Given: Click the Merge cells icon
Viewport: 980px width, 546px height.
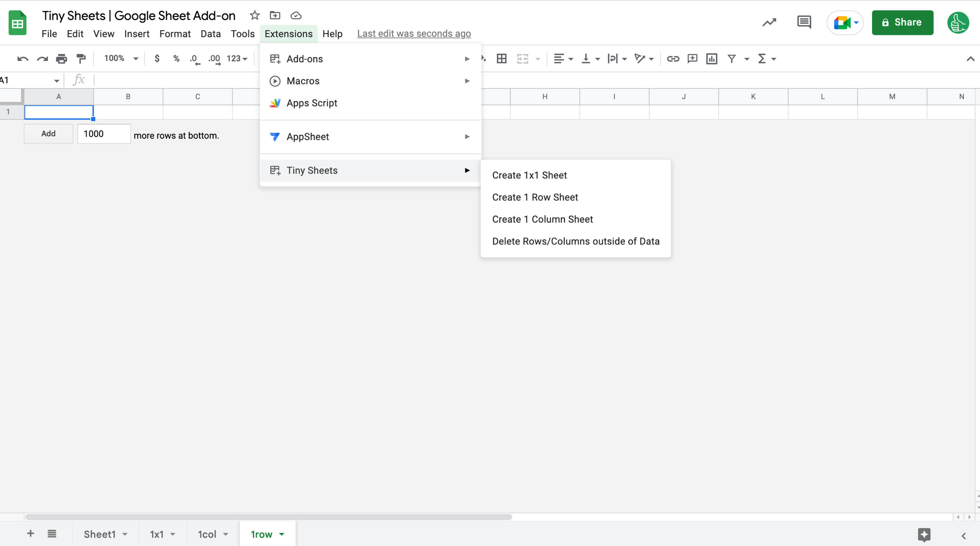Looking at the screenshot, I should click(523, 58).
